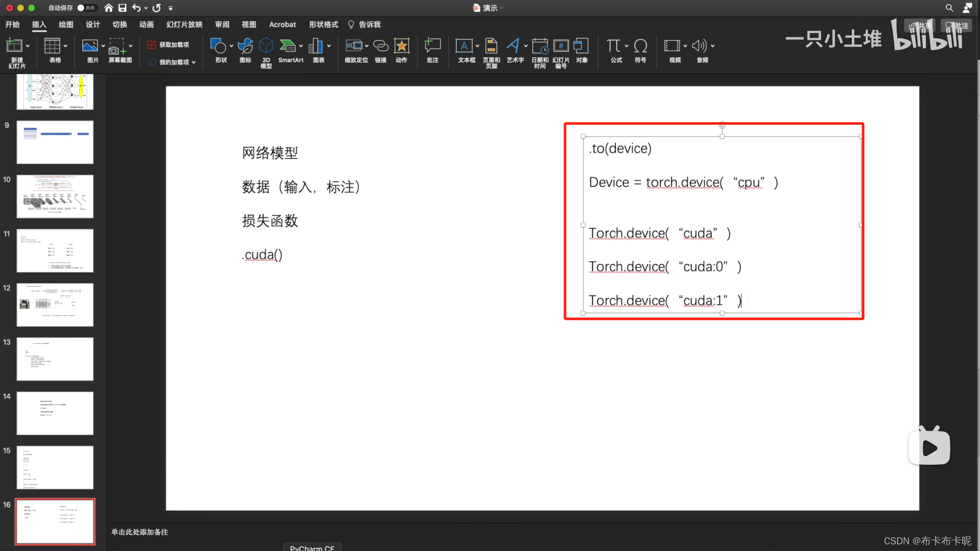The width and height of the screenshot is (980, 551).
Task: Open the Table (表格) insert icon
Action: [52, 46]
